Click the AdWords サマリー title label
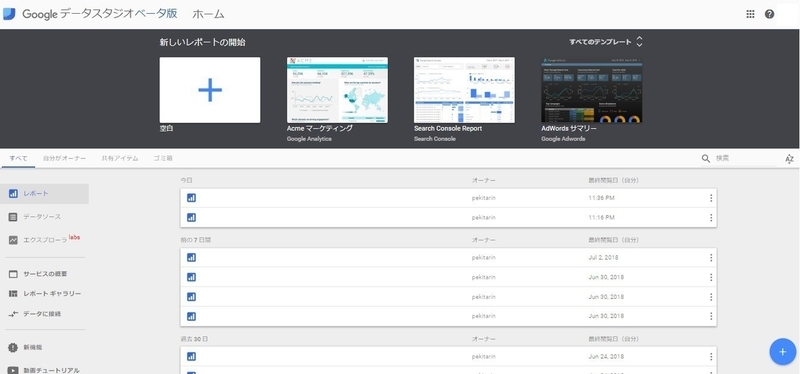This screenshot has width=800, height=374. [569, 129]
